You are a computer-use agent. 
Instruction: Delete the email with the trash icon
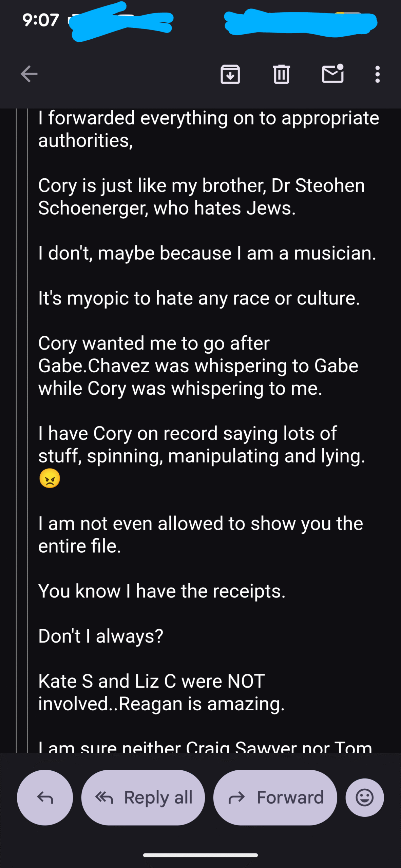click(x=281, y=74)
